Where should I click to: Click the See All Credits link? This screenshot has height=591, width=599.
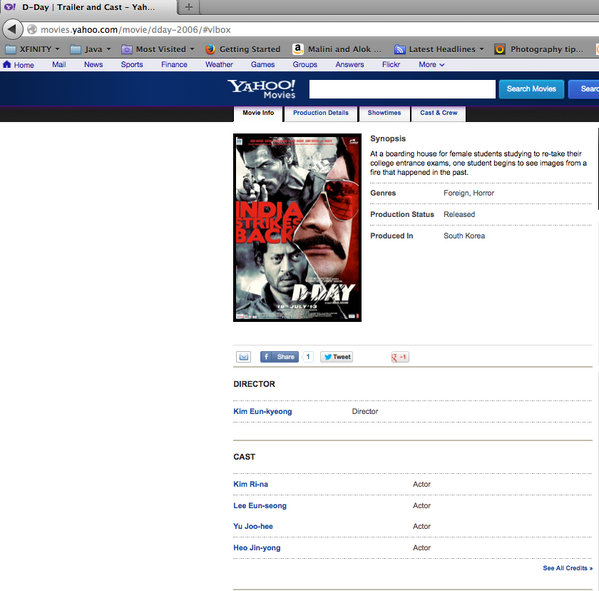tap(568, 568)
